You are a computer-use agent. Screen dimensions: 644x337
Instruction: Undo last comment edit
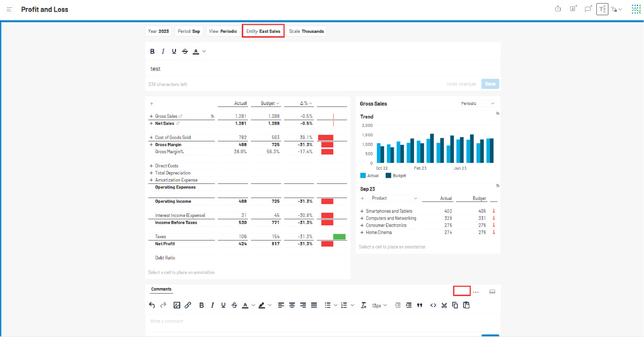[x=152, y=305]
